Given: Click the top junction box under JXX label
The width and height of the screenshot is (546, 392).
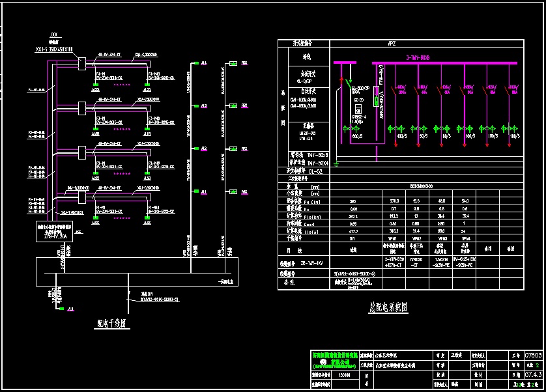Looking at the screenshot, I should point(81,63).
